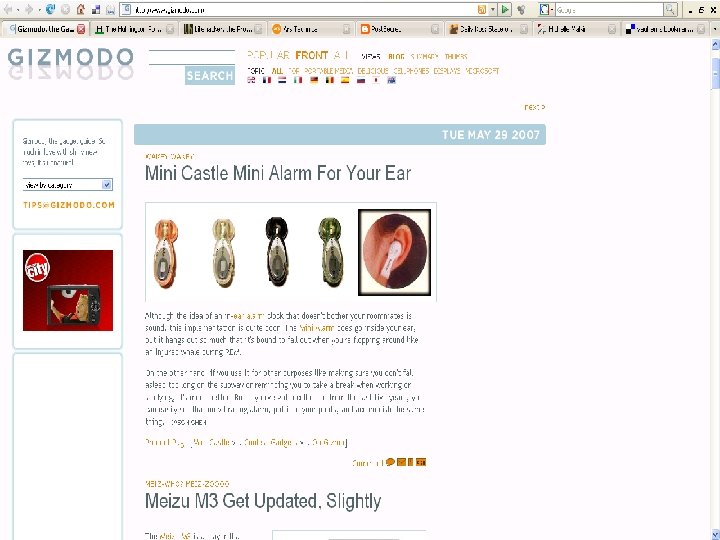Click the Russian flag icon

[x=361, y=80]
